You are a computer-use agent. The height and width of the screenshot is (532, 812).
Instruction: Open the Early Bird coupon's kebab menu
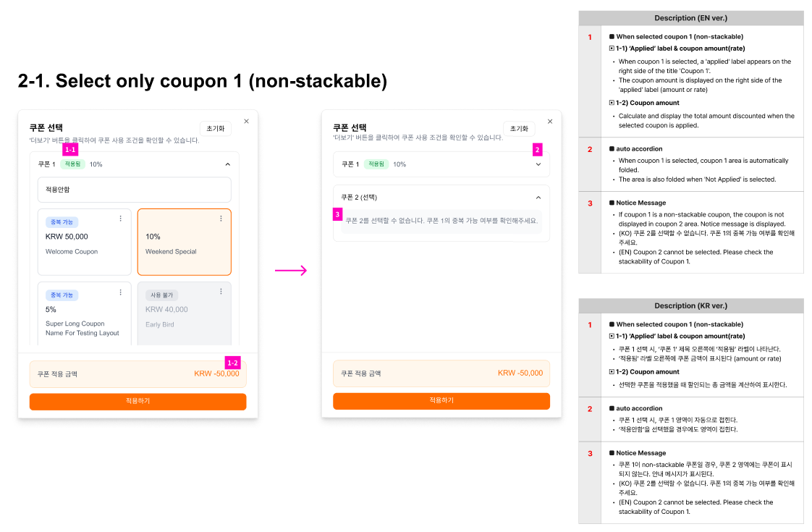click(x=221, y=292)
